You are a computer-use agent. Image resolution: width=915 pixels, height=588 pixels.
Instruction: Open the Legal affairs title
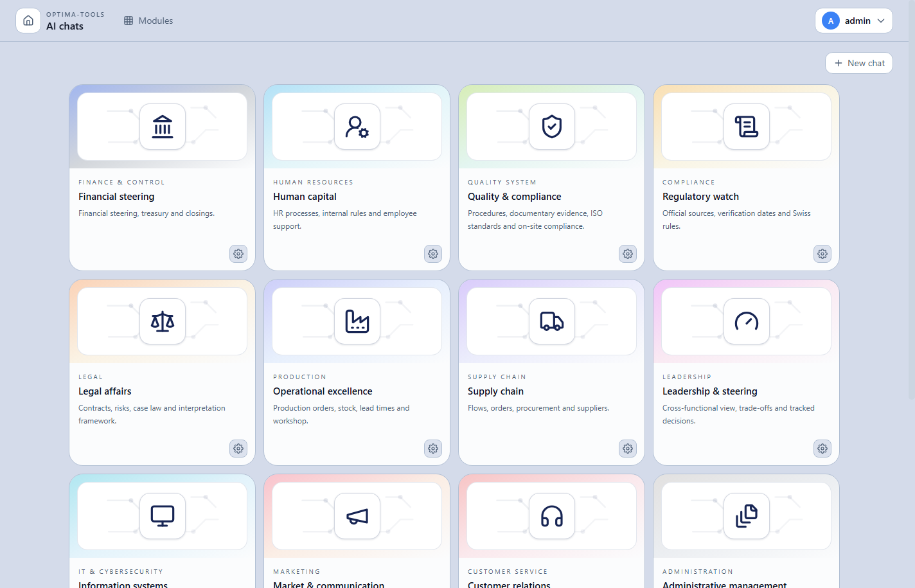(105, 391)
